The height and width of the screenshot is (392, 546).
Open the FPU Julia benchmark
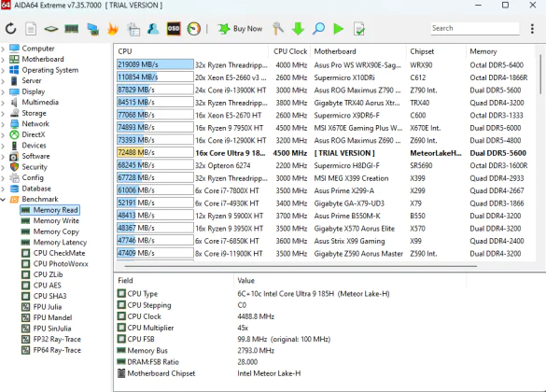pyautogui.click(x=48, y=307)
